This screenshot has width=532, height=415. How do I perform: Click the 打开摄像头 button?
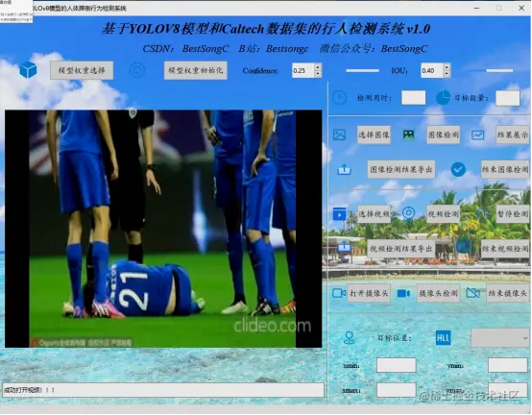[x=369, y=293]
